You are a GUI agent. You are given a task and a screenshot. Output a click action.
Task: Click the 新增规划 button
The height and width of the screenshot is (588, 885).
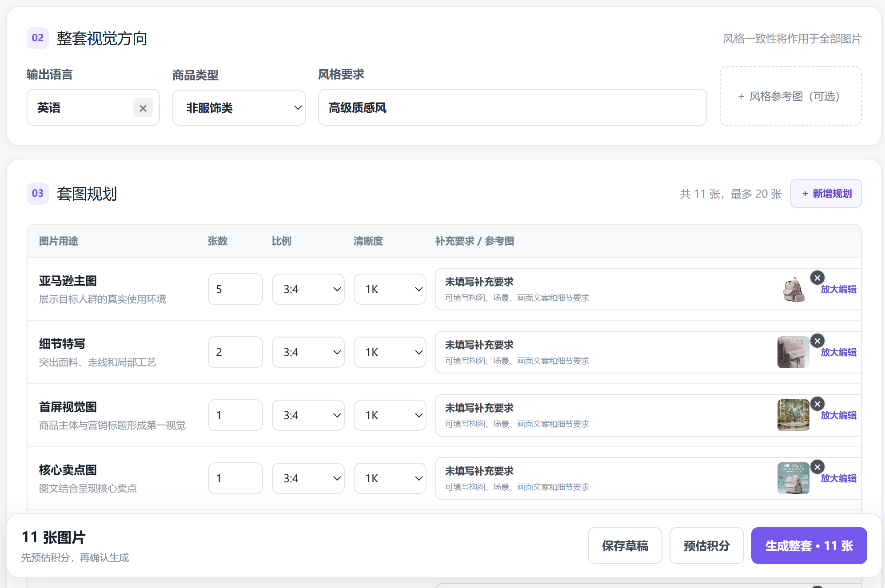pyautogui.click(x=826, y=194)
